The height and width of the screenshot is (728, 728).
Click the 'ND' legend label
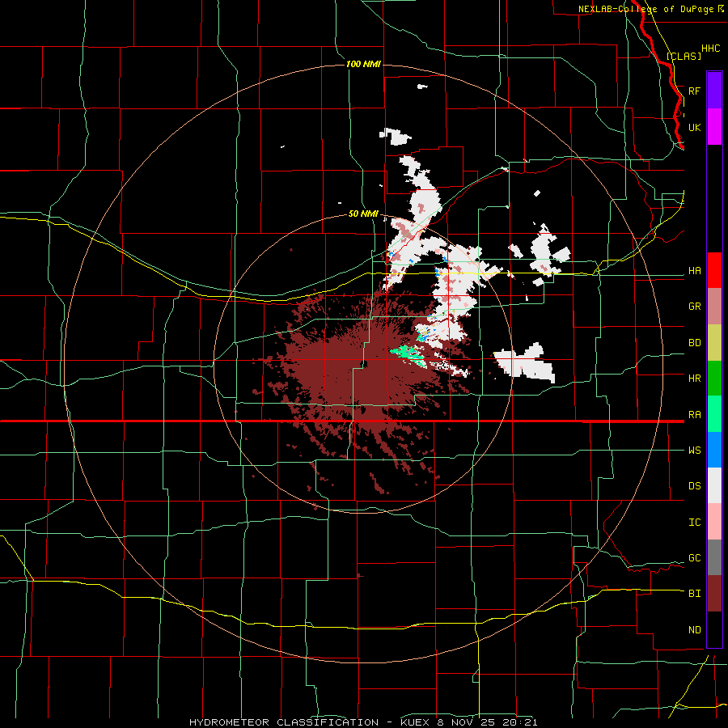694,629
